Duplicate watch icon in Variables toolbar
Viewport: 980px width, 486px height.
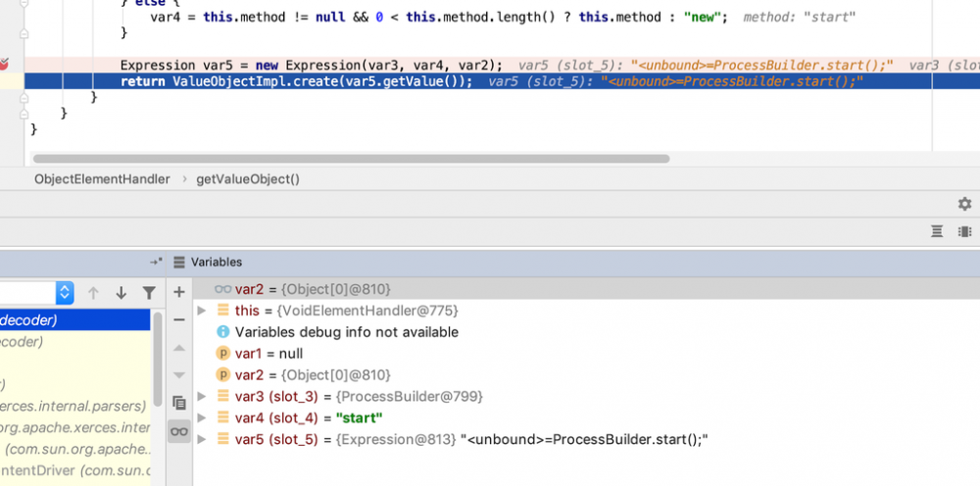tap(179, 403)
